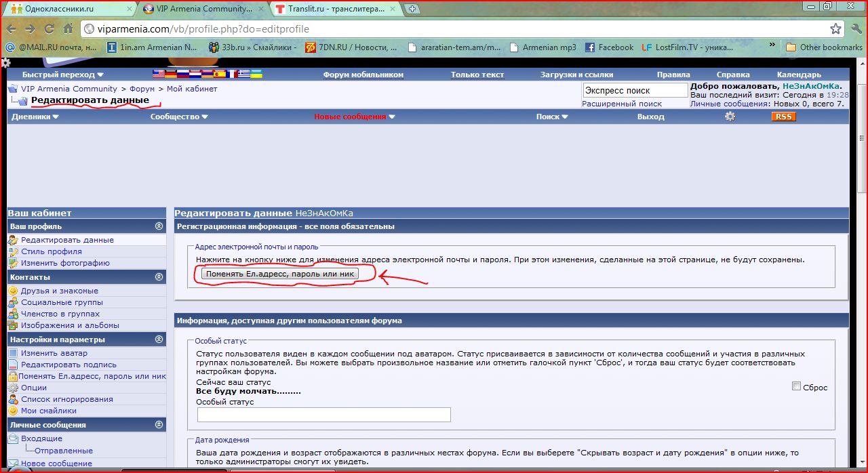Tick the Сброс checkbox

(796, 386)
